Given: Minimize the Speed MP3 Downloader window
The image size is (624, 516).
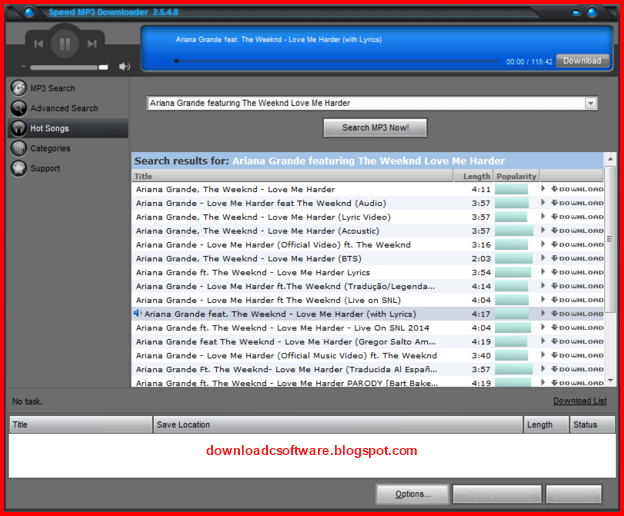Looking at the screenshot, I should pos(576,13).
